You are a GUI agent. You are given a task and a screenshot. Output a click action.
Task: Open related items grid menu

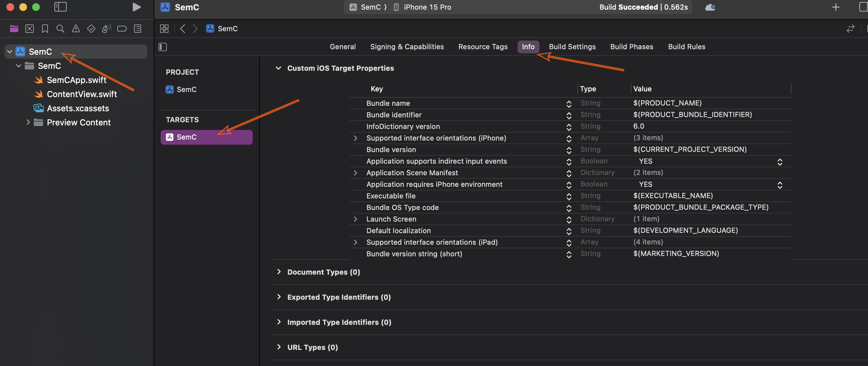click(164, 29)
